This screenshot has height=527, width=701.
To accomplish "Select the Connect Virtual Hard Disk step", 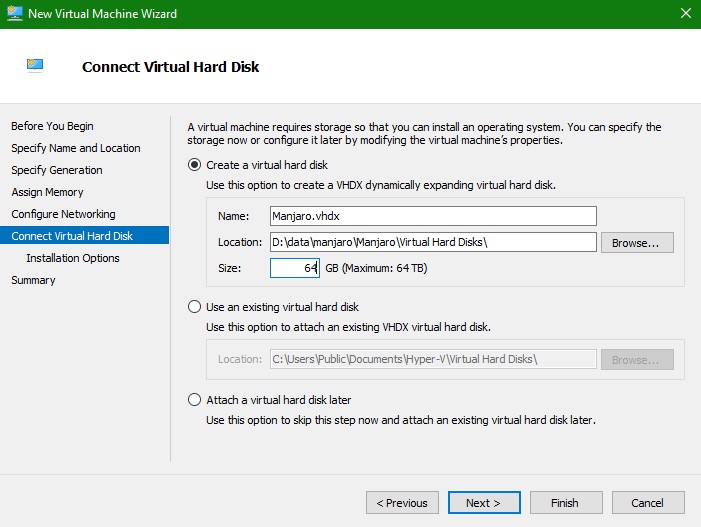I will 72,236.
